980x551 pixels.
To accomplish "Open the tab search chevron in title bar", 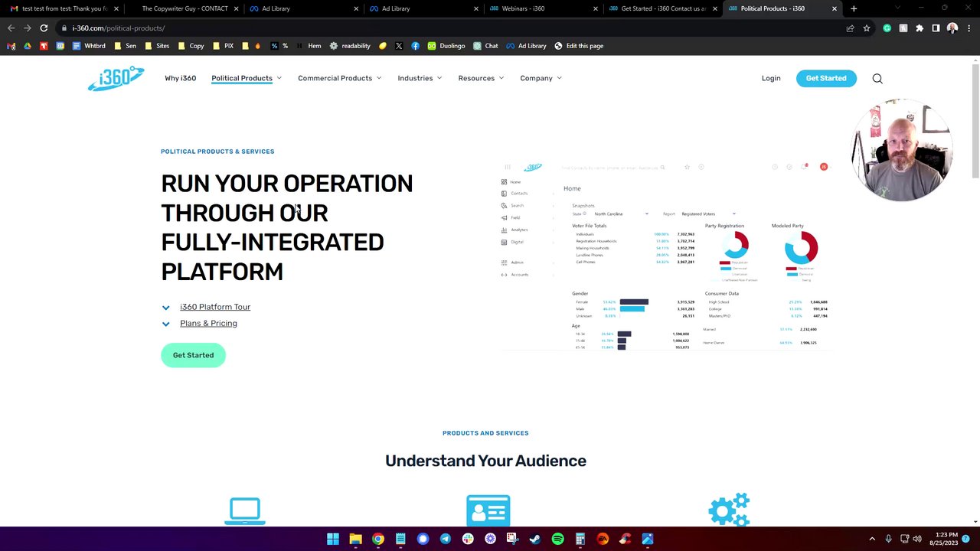I will point(897,8).
